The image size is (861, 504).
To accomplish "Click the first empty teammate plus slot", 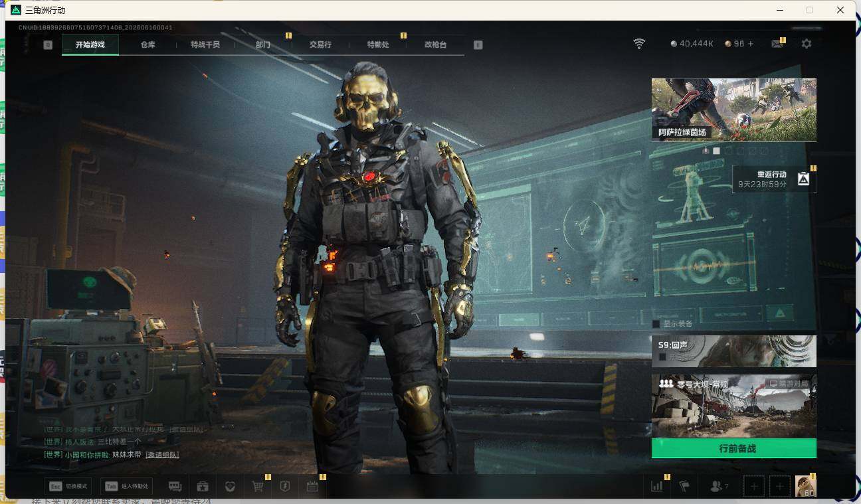I will (x=754, y=487).
